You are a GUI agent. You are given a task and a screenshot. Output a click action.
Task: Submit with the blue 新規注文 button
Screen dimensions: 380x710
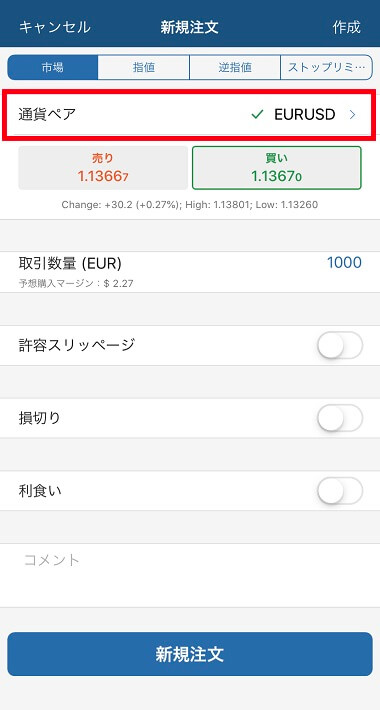(x=190, y=654)
